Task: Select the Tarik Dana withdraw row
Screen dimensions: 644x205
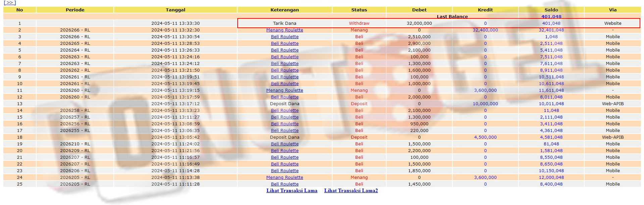Action: [x=285, y=23]
